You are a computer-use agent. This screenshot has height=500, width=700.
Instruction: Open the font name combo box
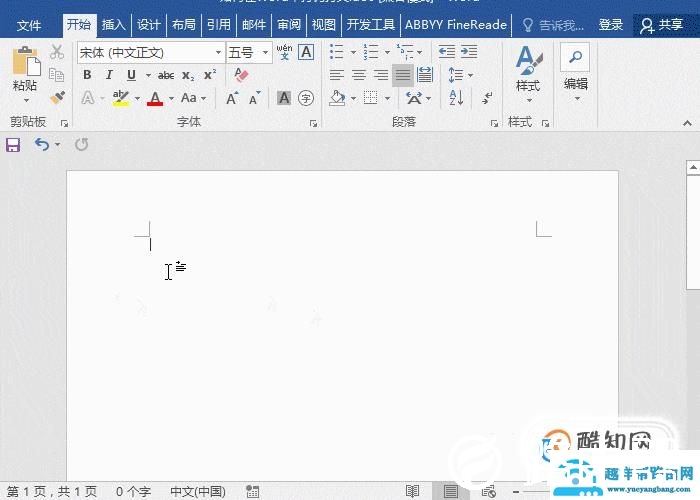point(151,53)
